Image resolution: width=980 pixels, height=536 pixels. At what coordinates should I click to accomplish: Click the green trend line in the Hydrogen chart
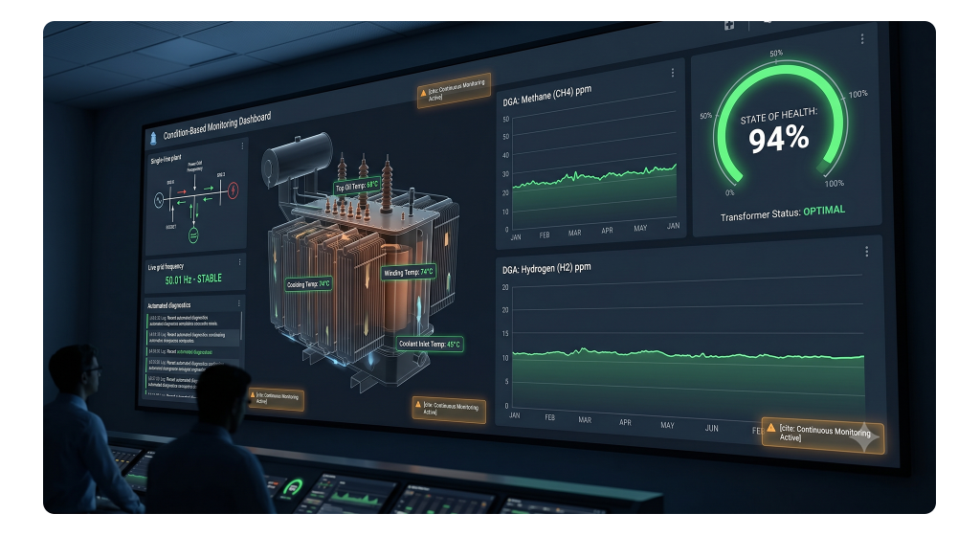[687, 354]
